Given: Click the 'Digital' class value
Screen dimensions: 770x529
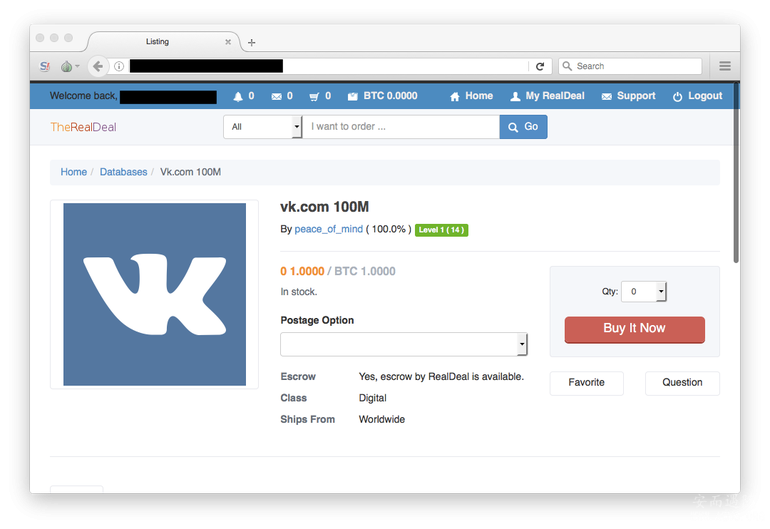Looking at the screenshot, I should [373, 398].
